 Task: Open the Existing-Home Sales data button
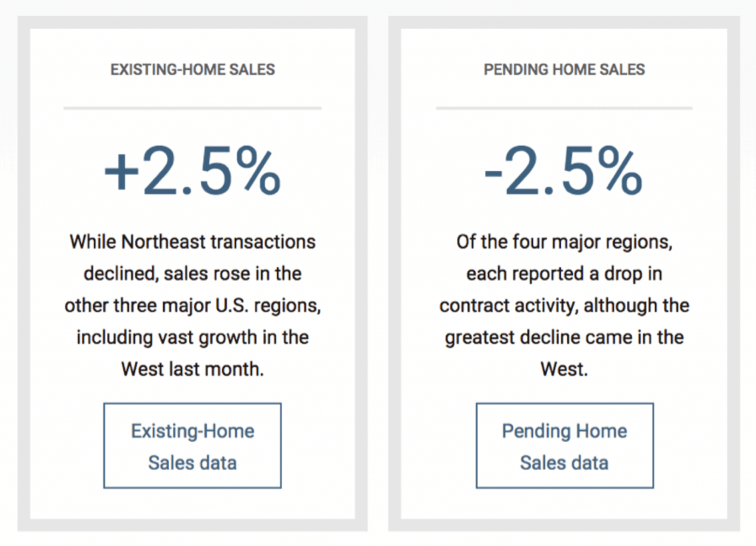193,446
